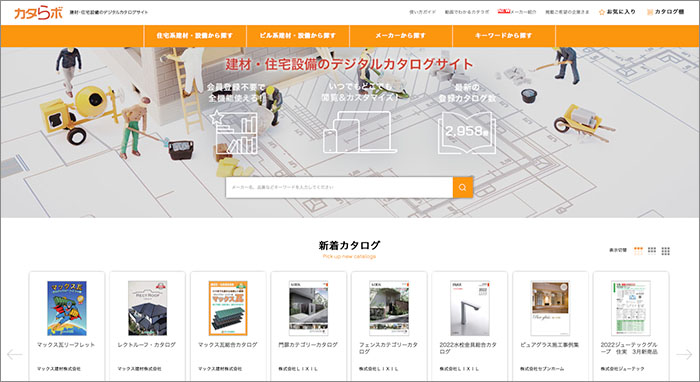This screenshot has width=700, height=382.
Task: Open the マックス瓦リーフレット catalog thumbnail
Action: pos(67,308)
